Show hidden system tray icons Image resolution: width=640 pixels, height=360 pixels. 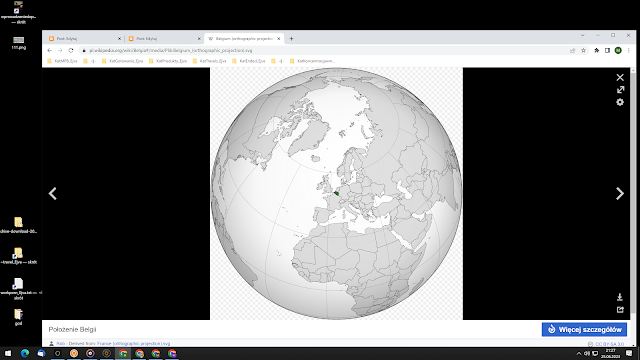tap(578, 353)
